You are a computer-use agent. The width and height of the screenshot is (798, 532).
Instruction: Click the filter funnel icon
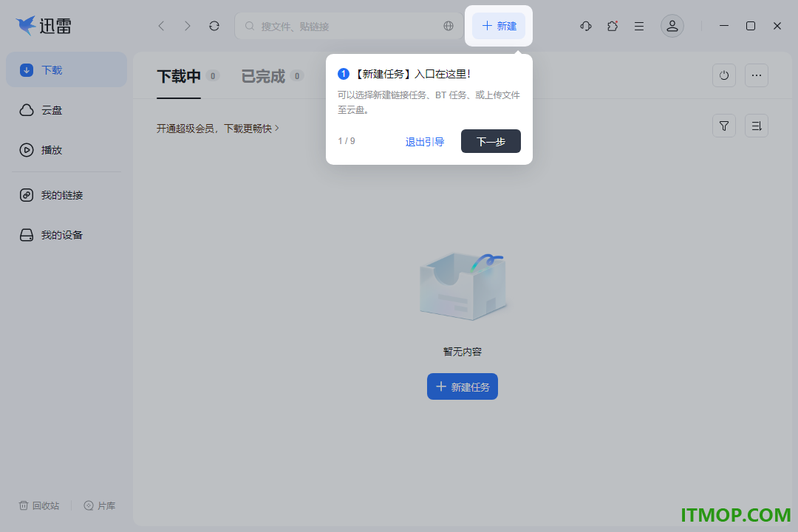(724, 126)
